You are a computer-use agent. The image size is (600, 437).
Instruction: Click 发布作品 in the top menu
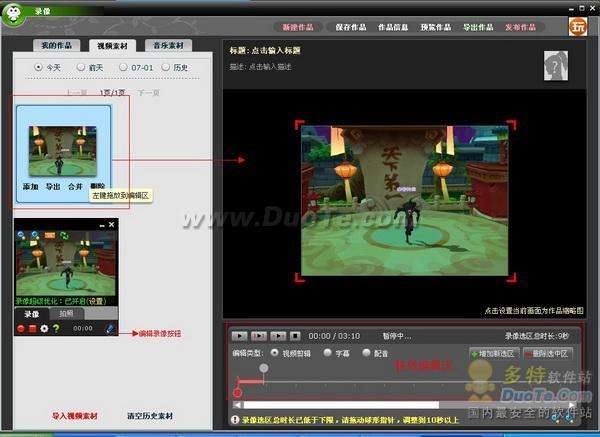520,27
